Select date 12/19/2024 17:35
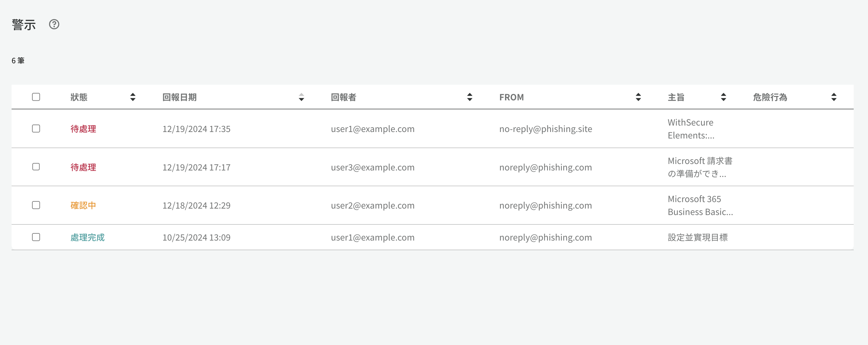This screenshot has width=868, height=345. point(197,129)
